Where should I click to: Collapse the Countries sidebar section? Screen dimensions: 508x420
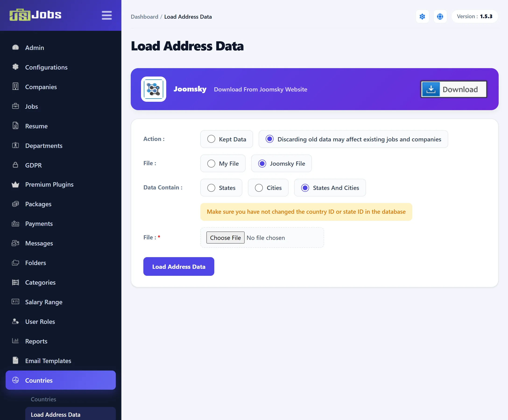click(60, 380)
